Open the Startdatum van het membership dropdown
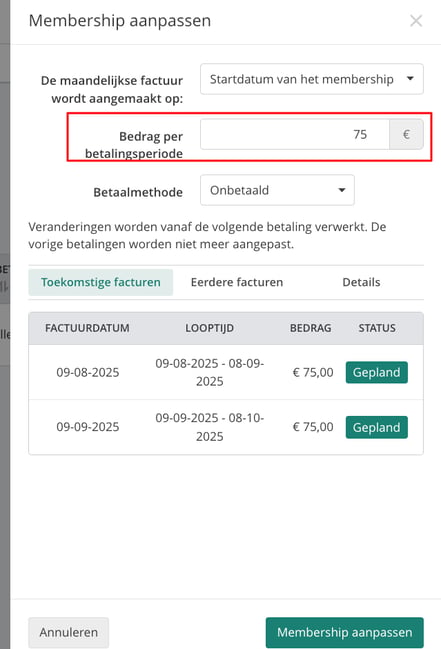The image size is (441, 649). (312, 79)
